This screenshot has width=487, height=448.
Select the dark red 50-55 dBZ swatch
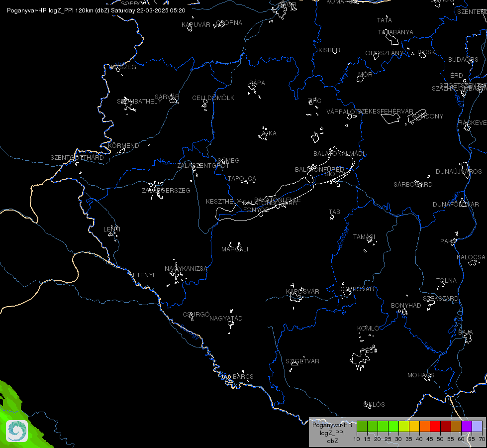[x=445, y=426]
